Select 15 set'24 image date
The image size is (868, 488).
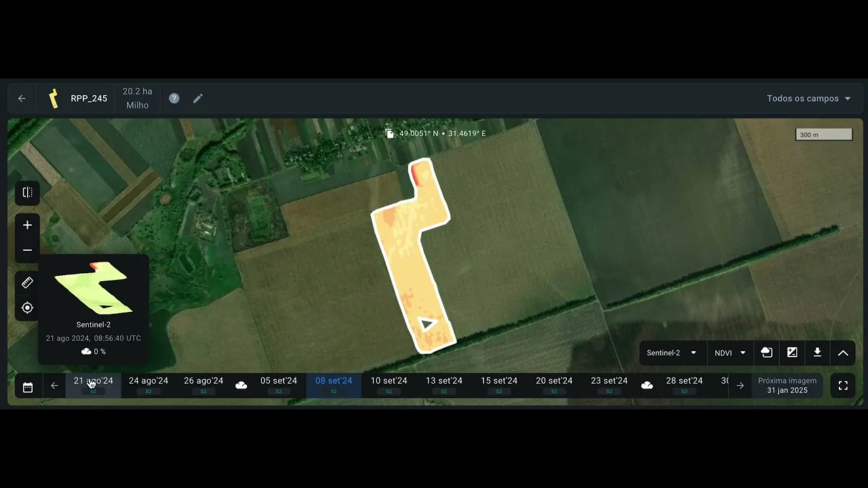point(499,385)
